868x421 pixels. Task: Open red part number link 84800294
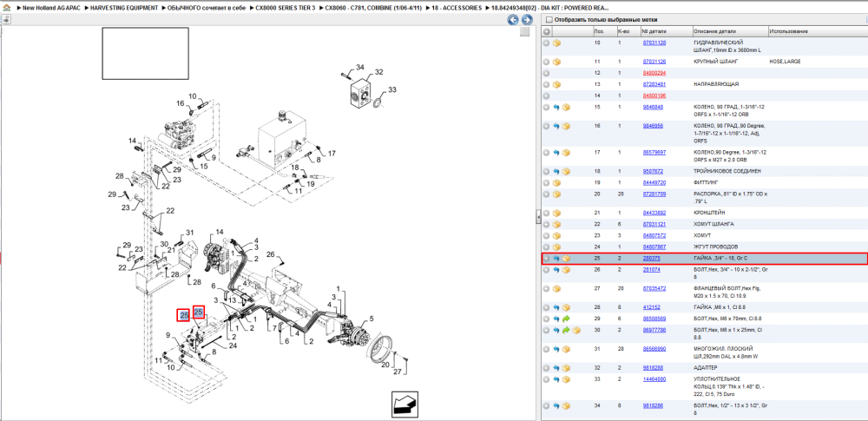654,73
